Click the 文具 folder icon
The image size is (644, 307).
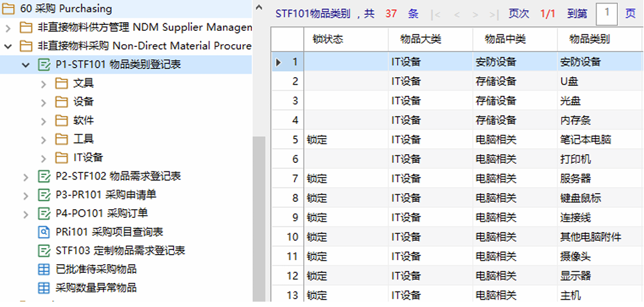pos(62,84)
